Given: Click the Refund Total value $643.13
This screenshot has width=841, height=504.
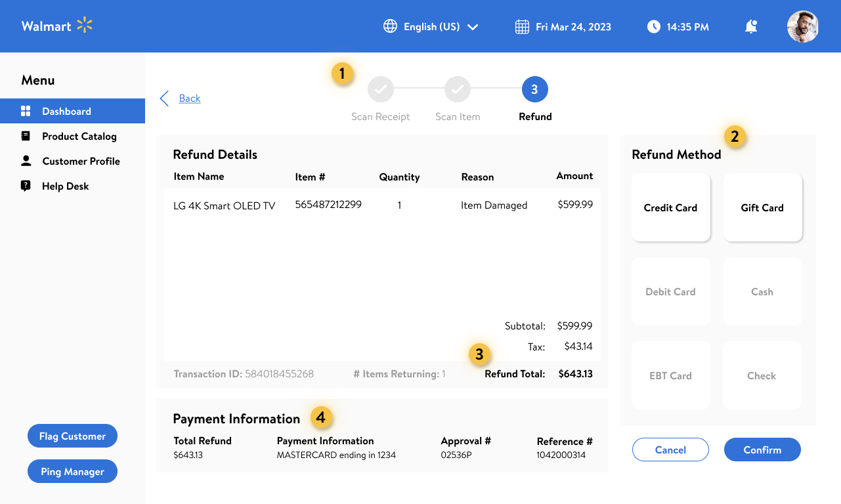Looking at the screenshot, I should coord(576,374).
